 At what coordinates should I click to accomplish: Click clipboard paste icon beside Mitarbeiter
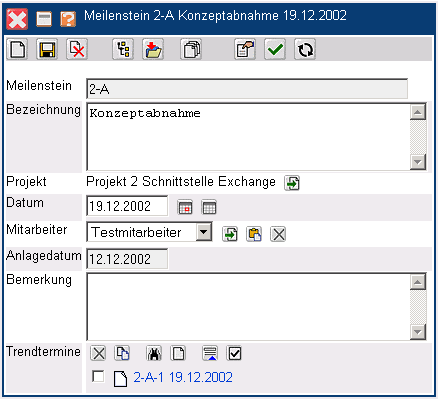click(x=254, y=234)
